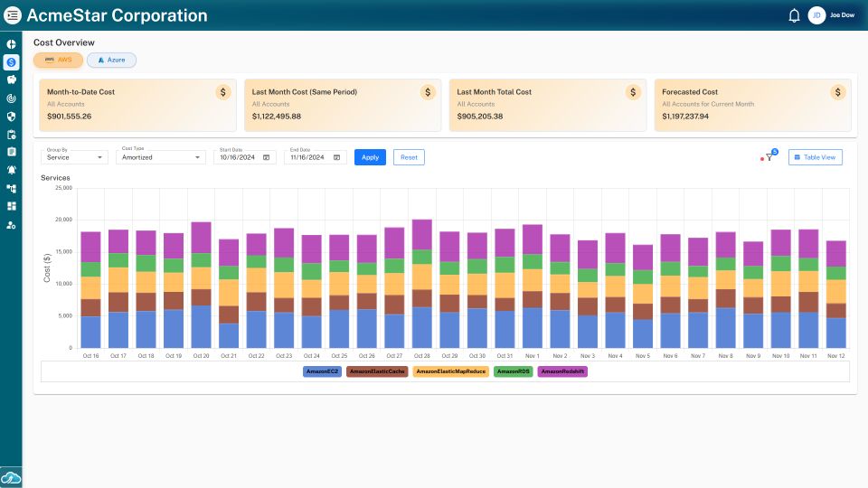Select the AWS provider tab
This screenshot has height=488, width=868.
[58, 60]
